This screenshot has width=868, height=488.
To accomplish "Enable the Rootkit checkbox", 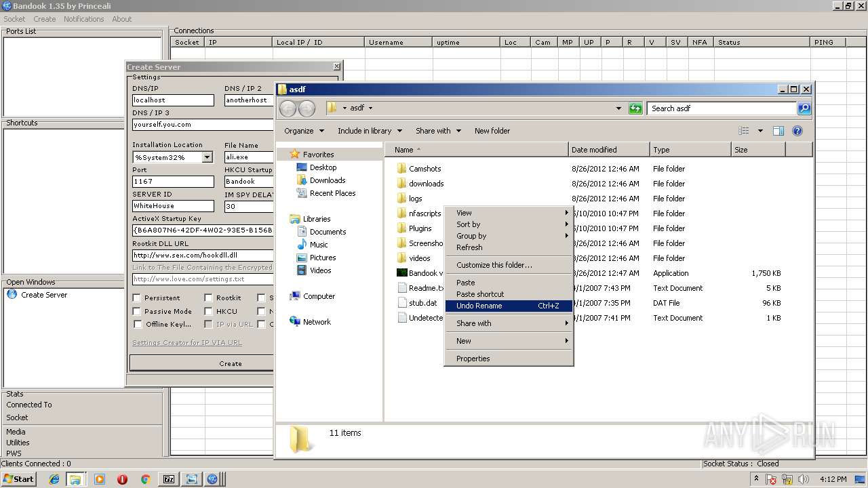I will (x=208, y=298).
